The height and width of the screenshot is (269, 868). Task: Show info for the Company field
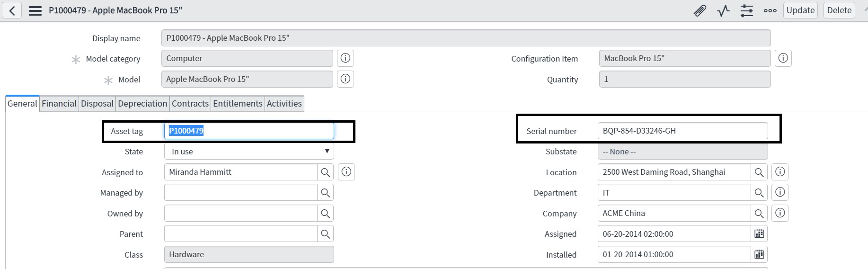[x=780, y=213]
